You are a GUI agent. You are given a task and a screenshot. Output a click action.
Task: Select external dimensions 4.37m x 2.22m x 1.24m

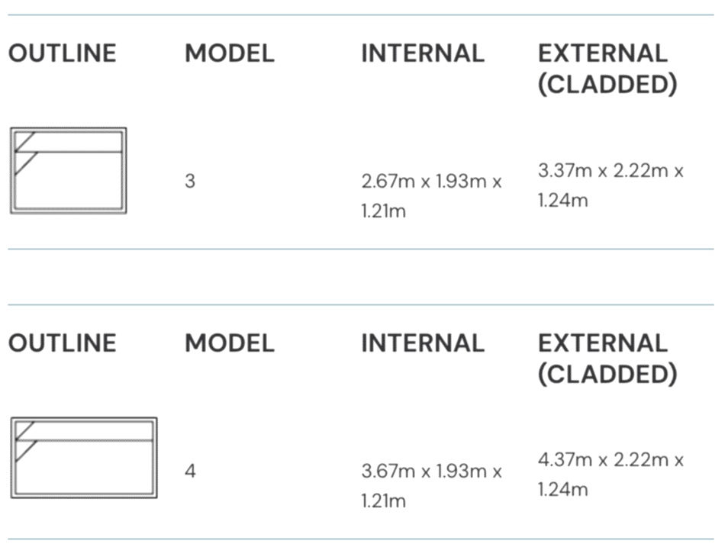click(610, 475)
